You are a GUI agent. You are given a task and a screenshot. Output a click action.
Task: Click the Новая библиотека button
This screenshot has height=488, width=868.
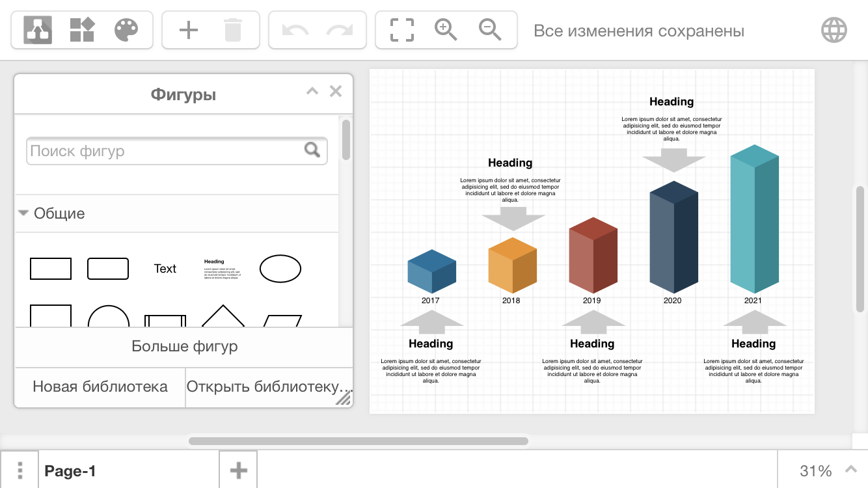tap(100, 386)
